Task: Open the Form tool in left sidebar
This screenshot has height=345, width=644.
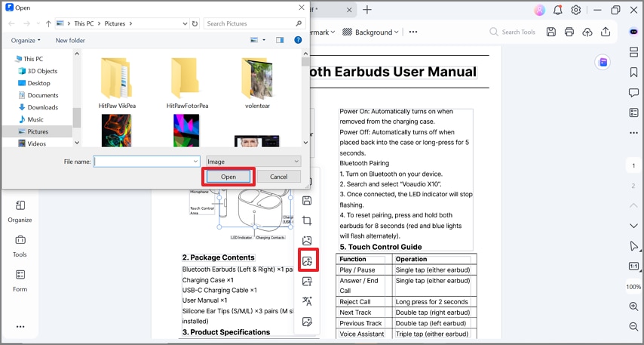Action: click(x=20, y=281)
